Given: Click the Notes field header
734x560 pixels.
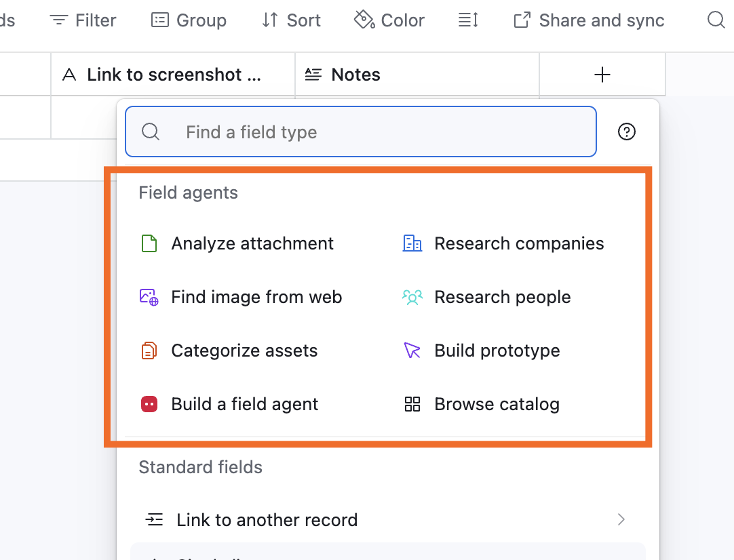Looking at the screenshot, I should (x=354, y=74).
